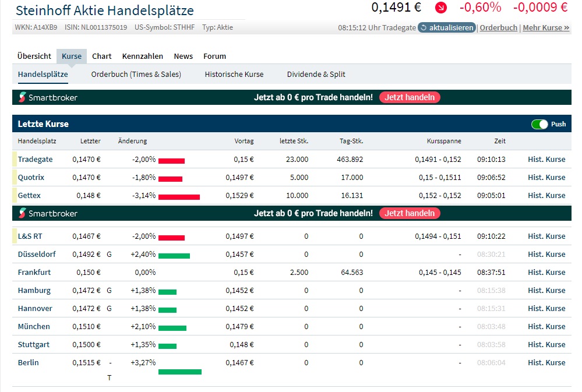Click the green change bar for Düsseldorf

(x=174, y=256)
